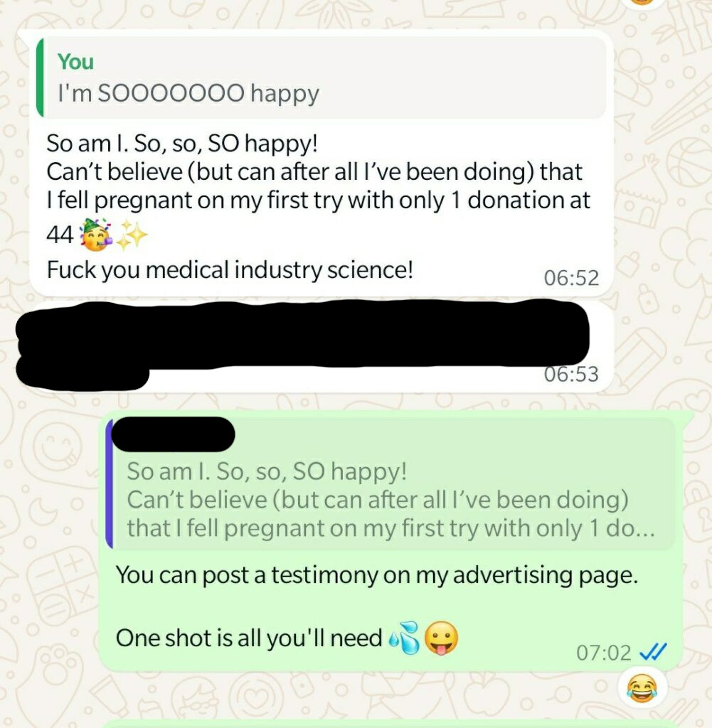The height and width of the screenshot is (728, 712).
Task: Tap "One shot is all you'll need" text
Action: (249, 638)
